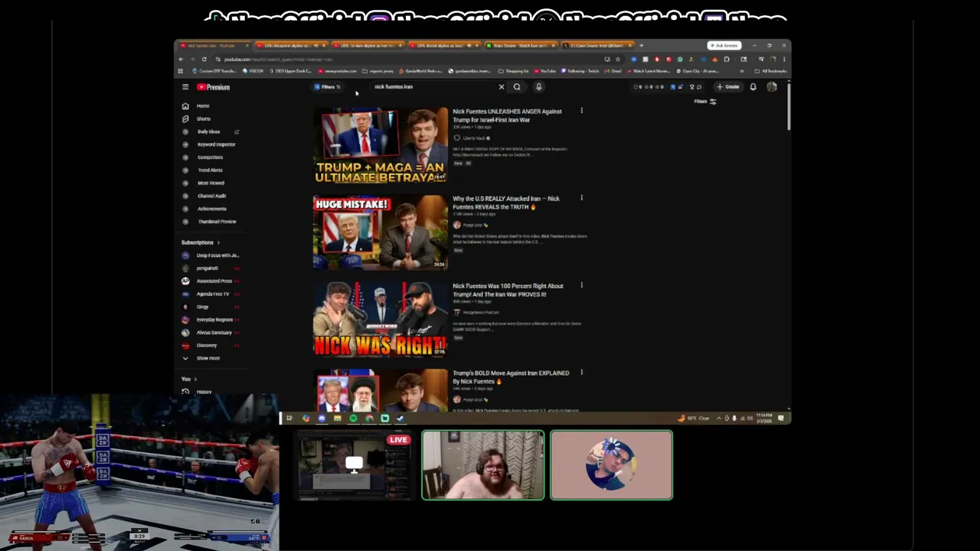Open penguinz0 subscription channel

click(212, 269)
